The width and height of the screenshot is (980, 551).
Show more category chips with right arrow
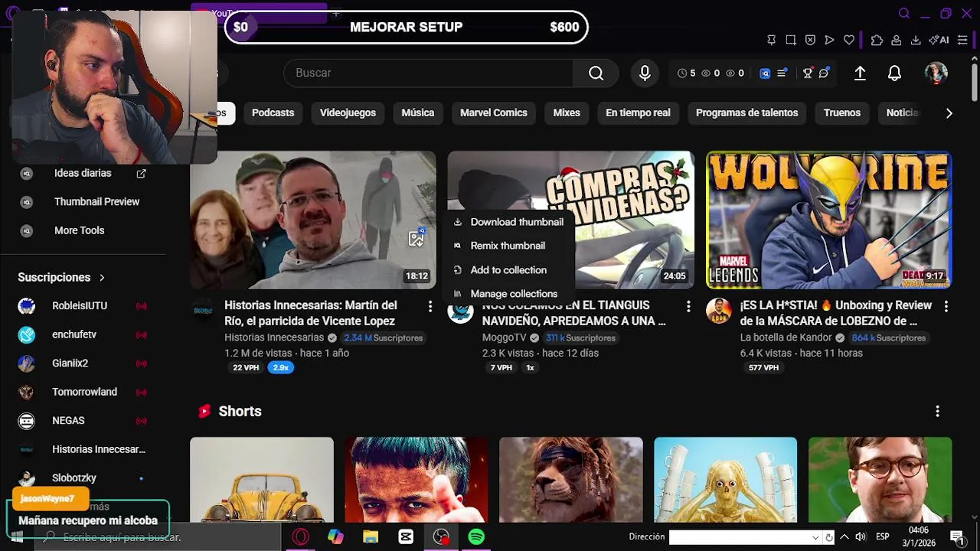tap(949, 113)
